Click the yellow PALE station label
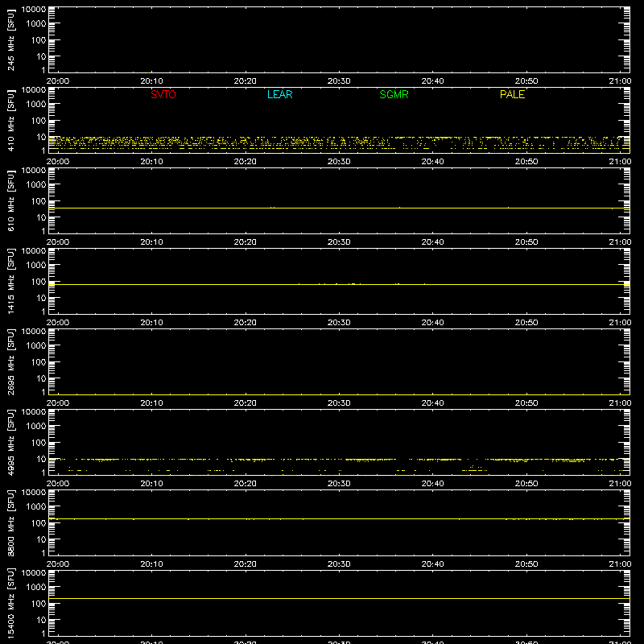Image resolution: width=644 pixels, height=644 pixels. (x=512, y=94)
